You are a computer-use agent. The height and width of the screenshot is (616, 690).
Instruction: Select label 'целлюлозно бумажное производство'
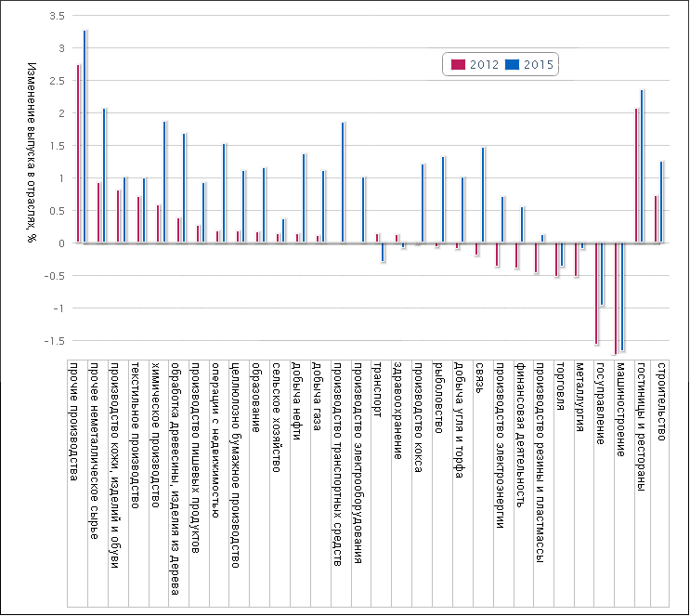(x=236, y=465)
